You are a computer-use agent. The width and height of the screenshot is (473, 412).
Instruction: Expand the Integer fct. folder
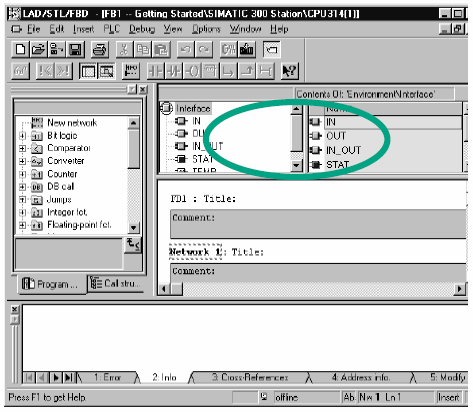pyautogui.click(x=22, y=212)
